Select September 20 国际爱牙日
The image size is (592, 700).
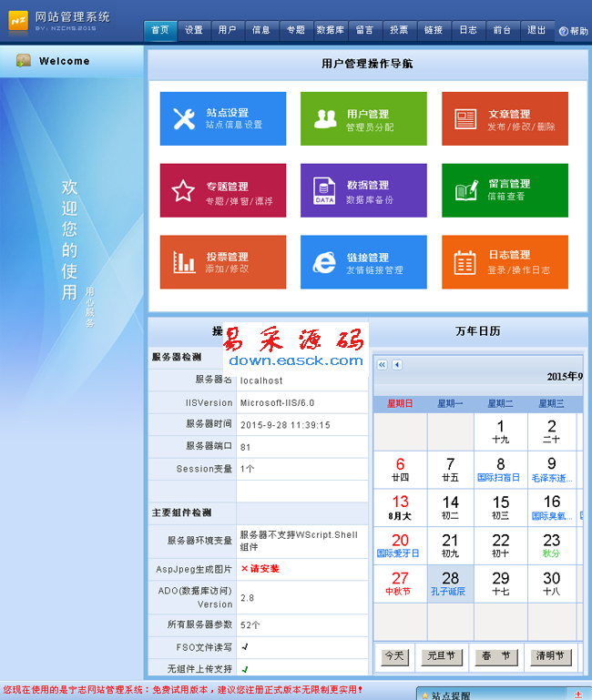point(400,546)
